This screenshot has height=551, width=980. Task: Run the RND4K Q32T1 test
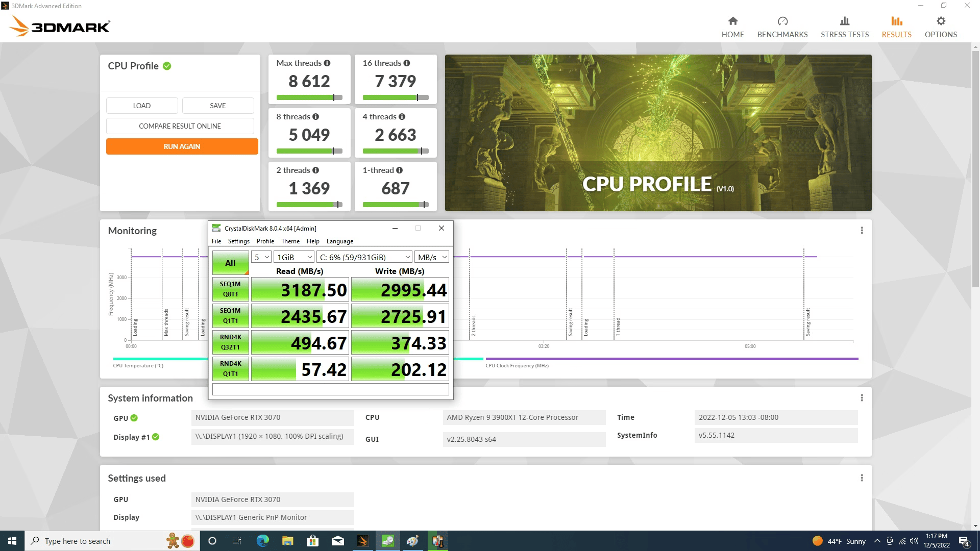pos(230,342)
